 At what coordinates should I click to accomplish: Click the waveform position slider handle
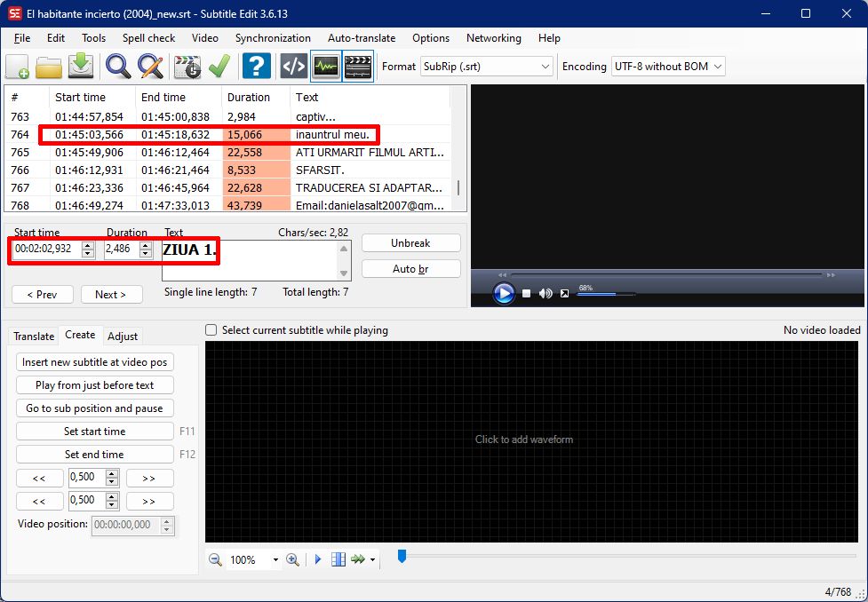[x=402, y=556]
